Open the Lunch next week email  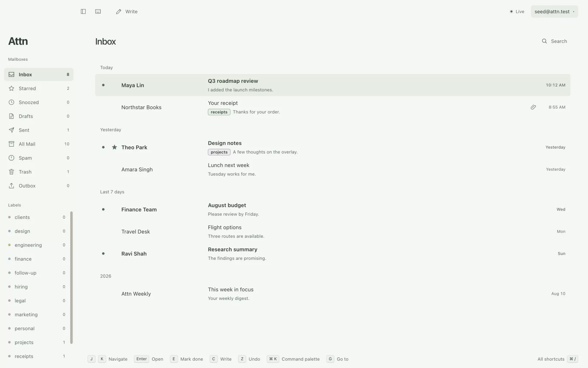[x=333, y=170]
